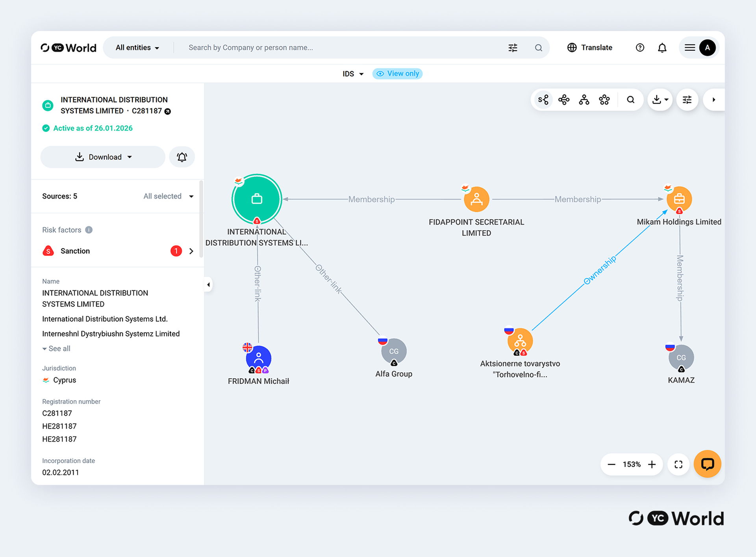Click the Download button
The height and width of the screenshot is (557, 756).
[x=103, y=157]
